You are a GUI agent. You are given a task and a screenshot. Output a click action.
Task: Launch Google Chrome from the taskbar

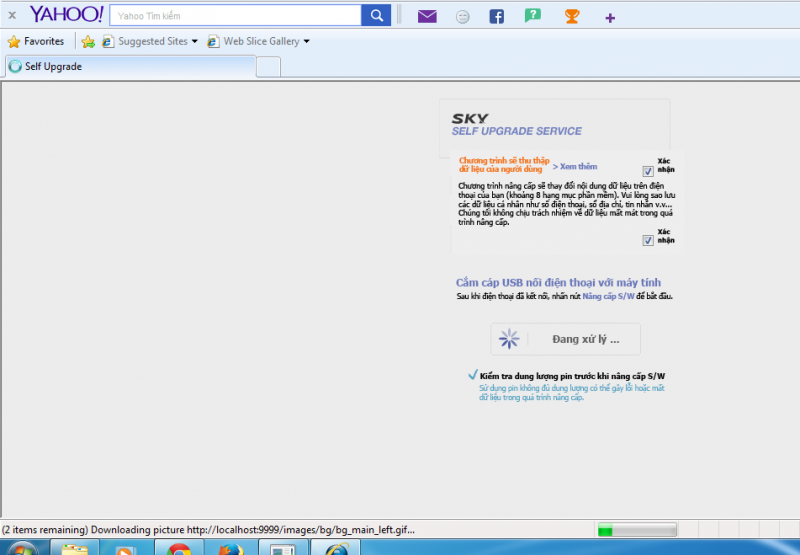(179, 548)
